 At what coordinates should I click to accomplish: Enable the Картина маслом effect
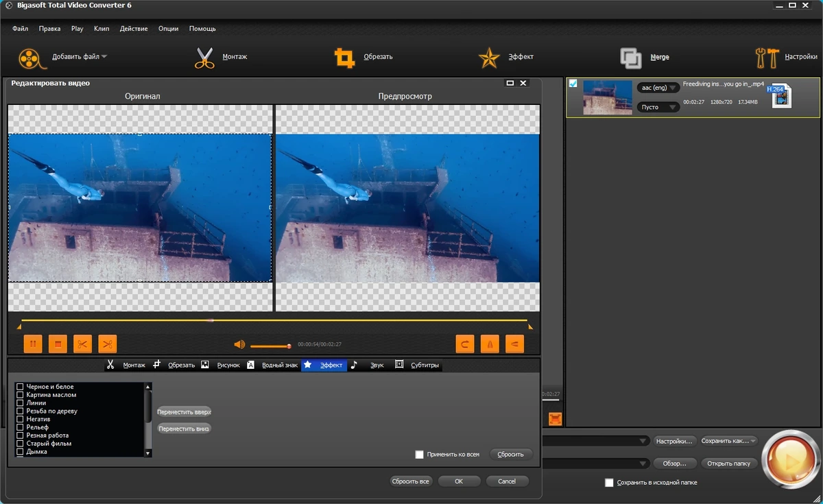pyautogui.click(x=20, y=395)
